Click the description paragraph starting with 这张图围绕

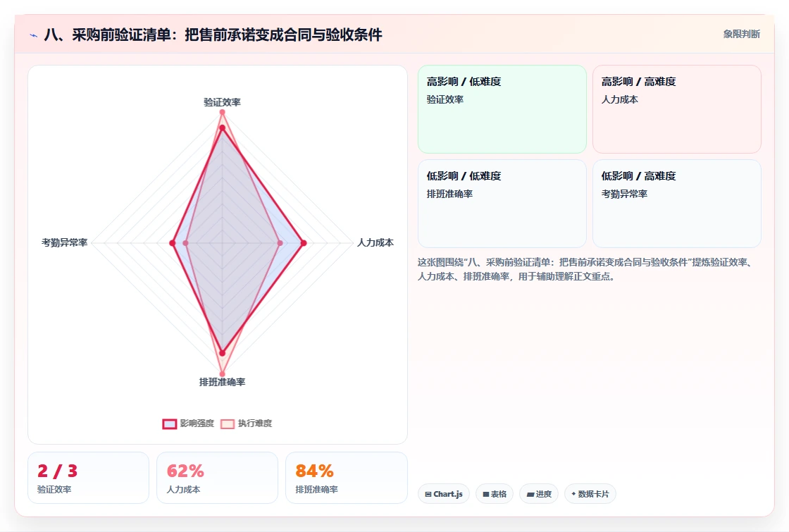tap(585, 269)
